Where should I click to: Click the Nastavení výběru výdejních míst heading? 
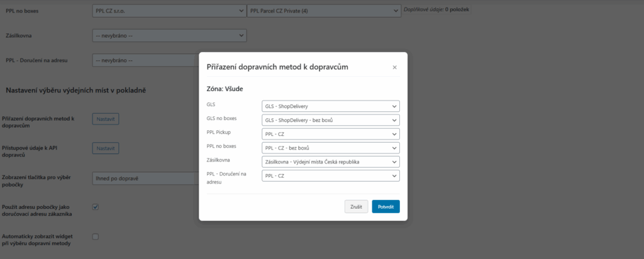(x=76, y=90)
